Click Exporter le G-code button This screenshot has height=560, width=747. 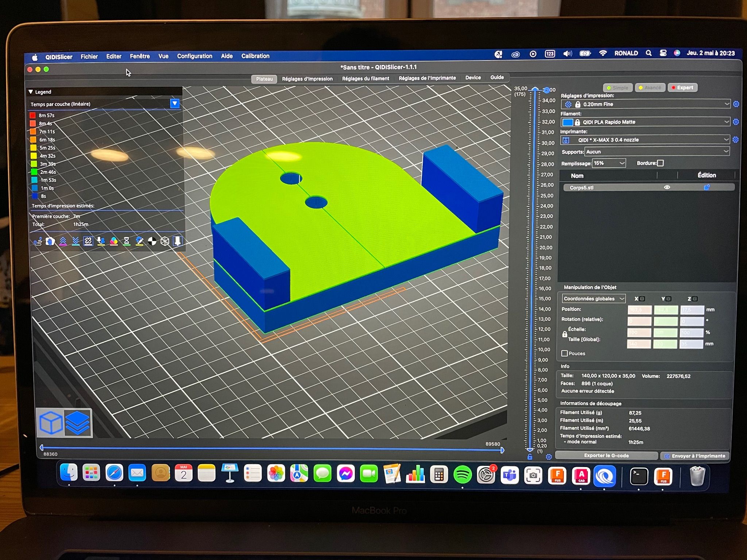(606, 455)
